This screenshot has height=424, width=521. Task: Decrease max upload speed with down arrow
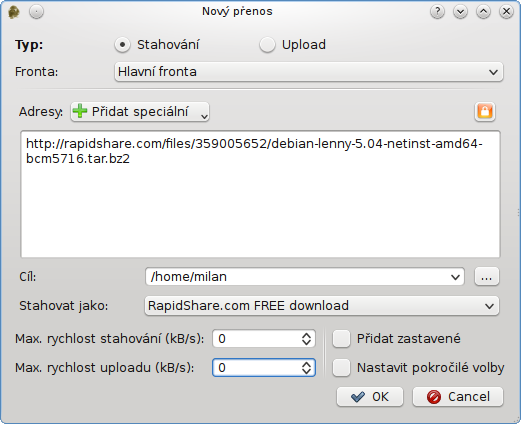click(x=306, y=372)
